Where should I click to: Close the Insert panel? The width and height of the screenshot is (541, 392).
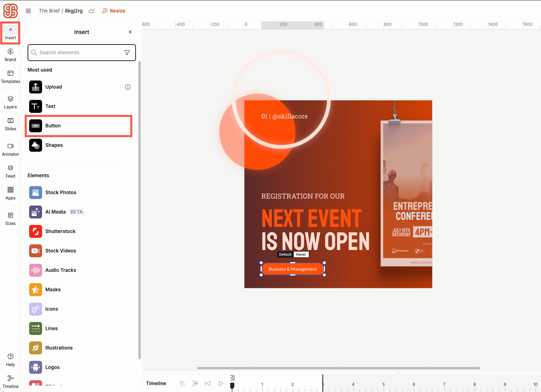click(x=130, y=32)
